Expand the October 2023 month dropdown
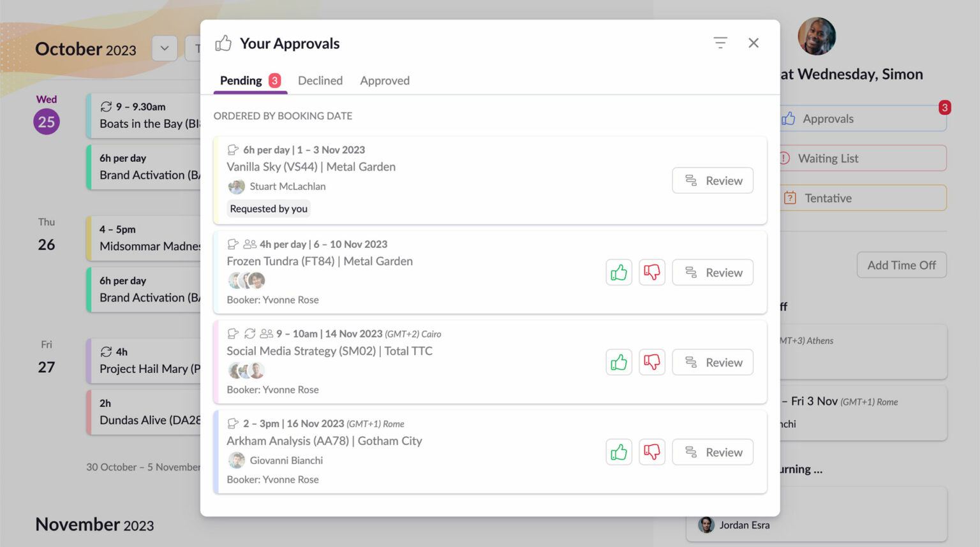Screen dimensions: 980x547 [164, 48]
